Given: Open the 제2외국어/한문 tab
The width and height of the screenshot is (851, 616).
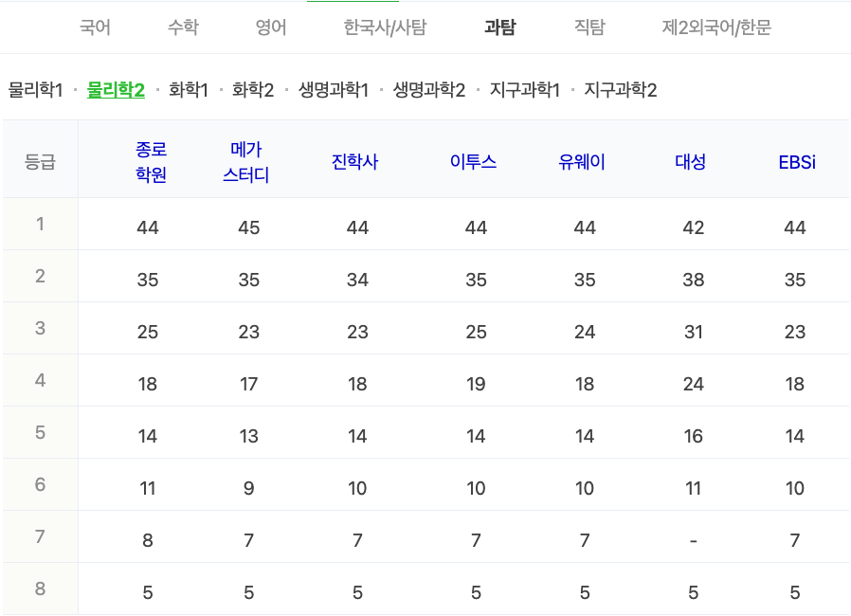Looking at the screenshot, I should 718,28.
